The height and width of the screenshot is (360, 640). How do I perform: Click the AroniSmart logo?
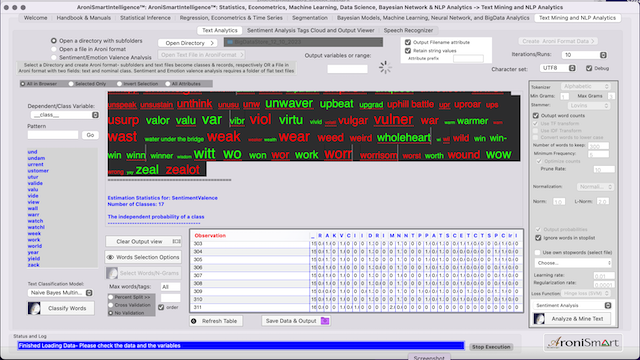tap(583, 342)
